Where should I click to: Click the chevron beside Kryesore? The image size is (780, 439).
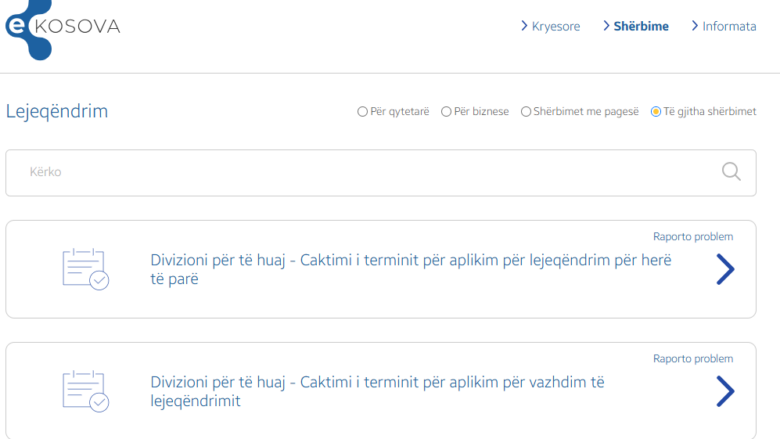524,26
